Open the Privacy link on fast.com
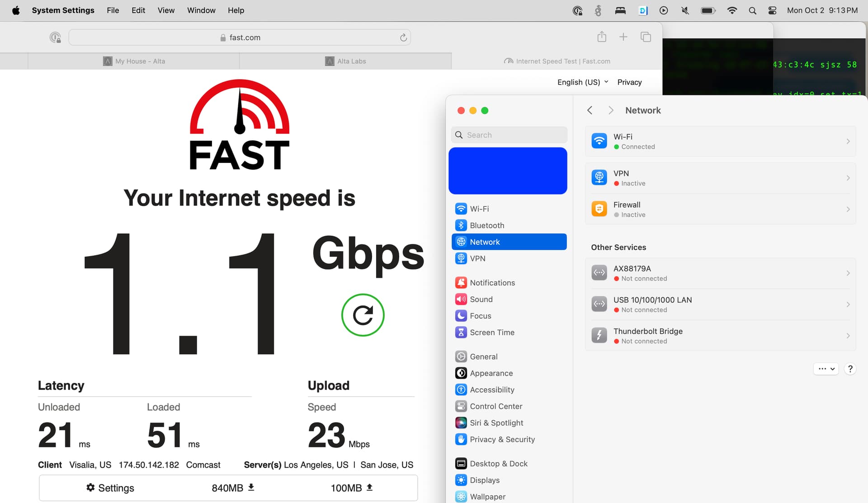This screenshot has width=868, height=503. click(629, 82)
